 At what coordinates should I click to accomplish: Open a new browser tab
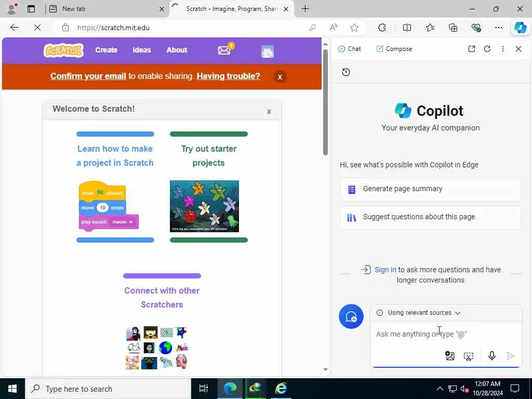(x=305, y=9)
